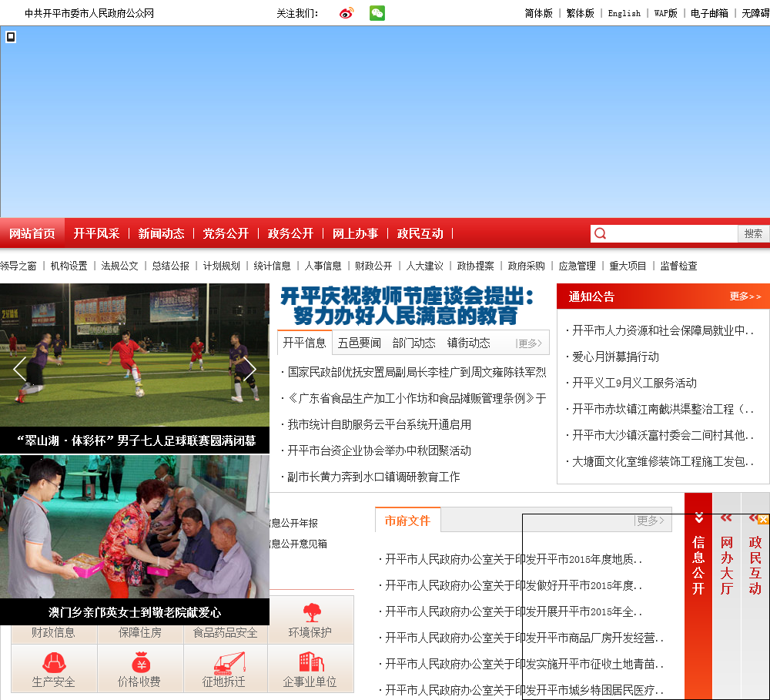Click the small square icon on blue banner
The image size is (770, 700).
click(x=11, y=37)
